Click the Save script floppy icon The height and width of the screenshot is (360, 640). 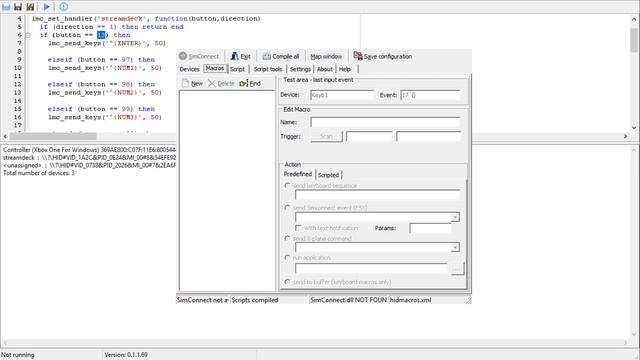point(18,7)
